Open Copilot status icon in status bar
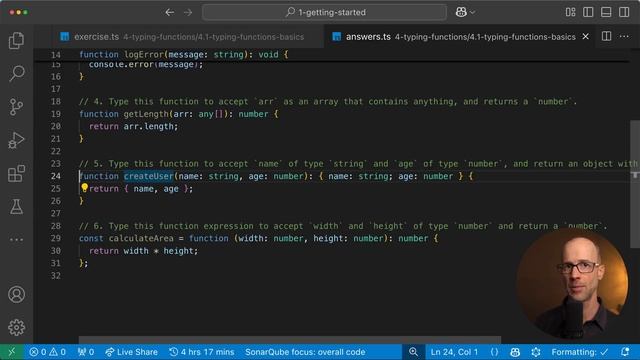Viewport: 640px width, 360px height. (x=515, y=352)
